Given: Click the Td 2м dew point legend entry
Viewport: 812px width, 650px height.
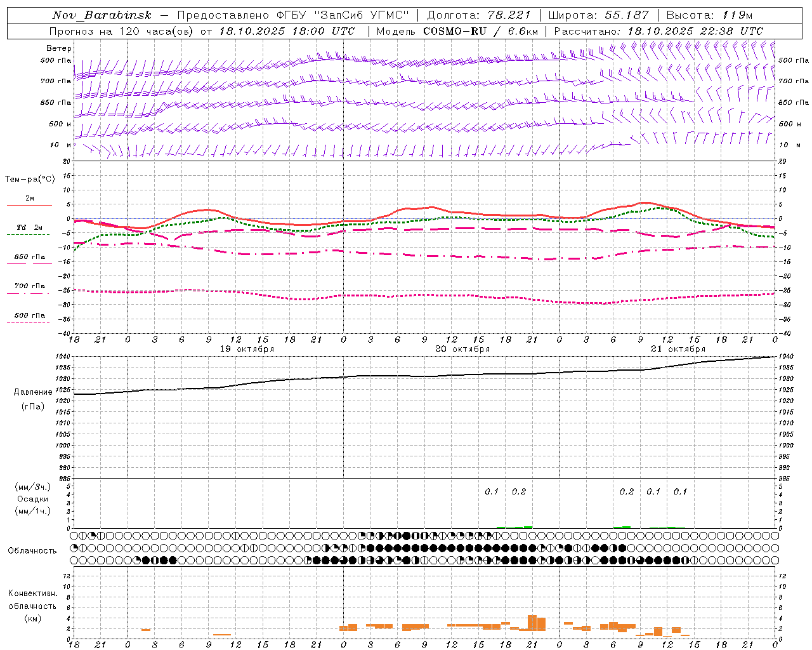Looking at the screenshot, I should (29, 227).
